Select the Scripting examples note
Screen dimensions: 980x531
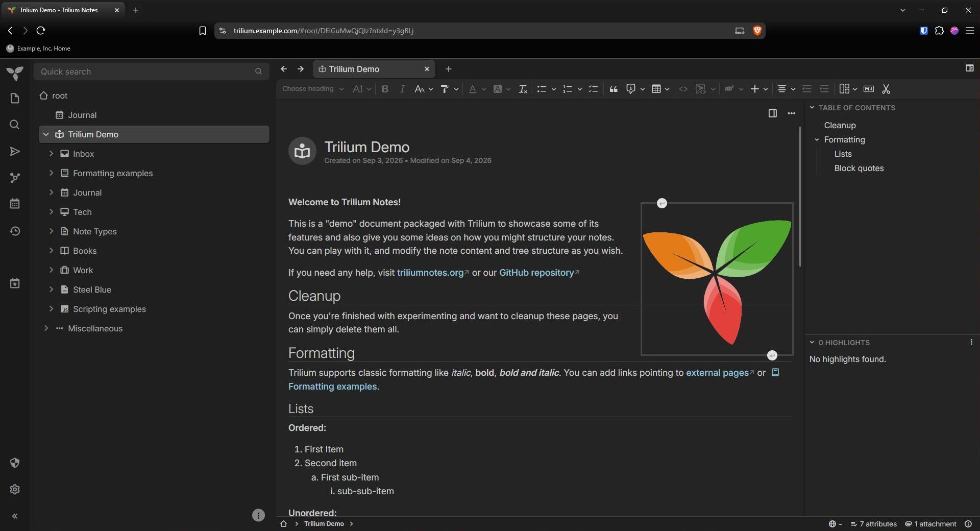(109, 309)
